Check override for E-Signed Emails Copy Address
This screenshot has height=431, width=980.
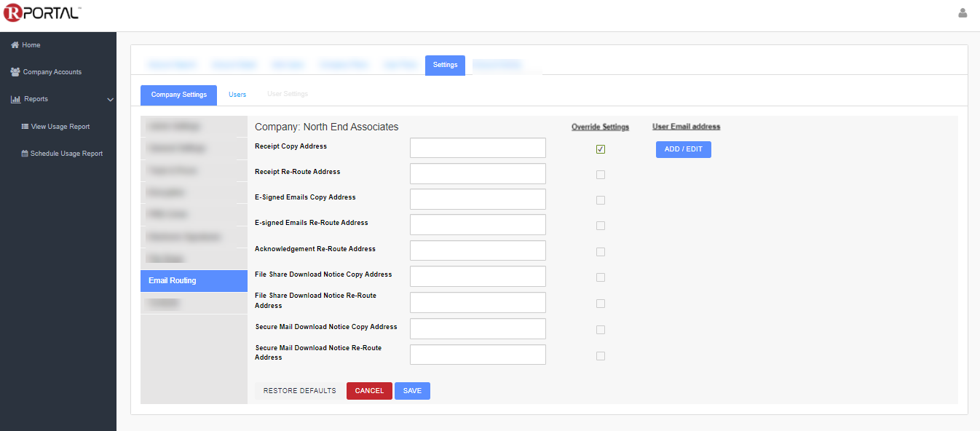coord(600,199)
